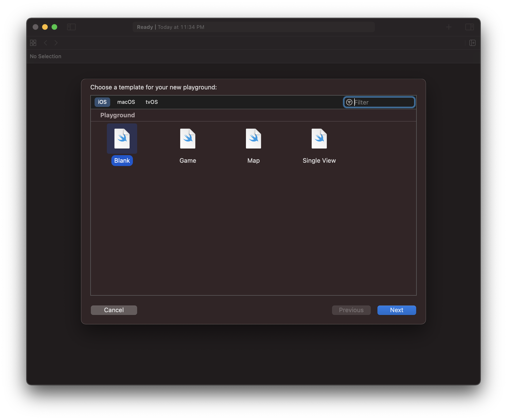Pick the Single View template icon
Image resolution: width=507 pixels, height=420 pixels.
pyautogui.click(x=319, y=139)
